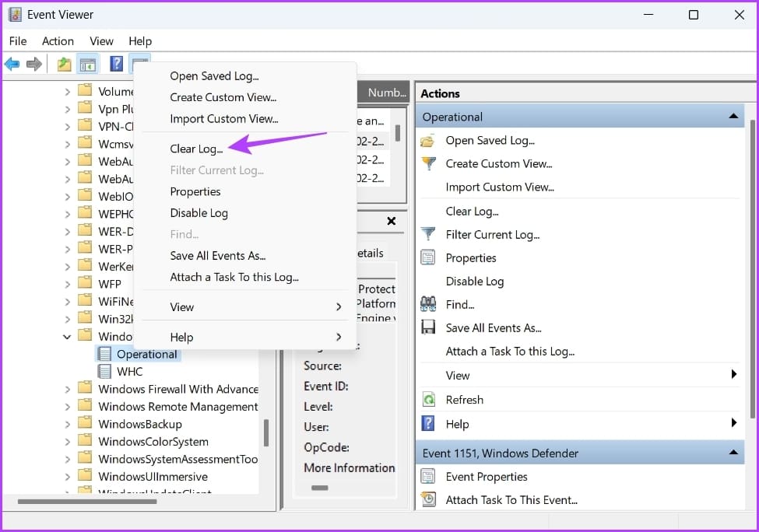Image resolution: width=759 pixels, height=532 pixels.
Task: Collapse the Operational section in Actions pane
Action: click(733, 116)
